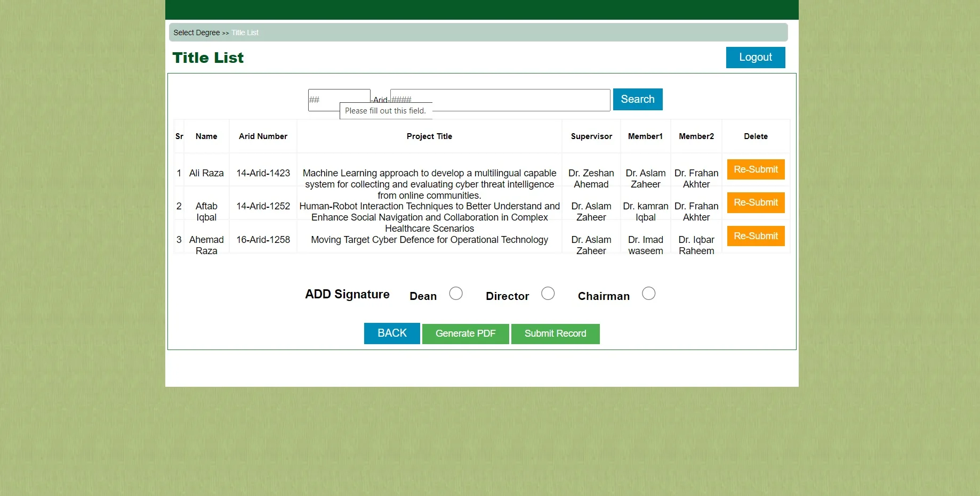The height and width of the screenshot is (496, 980).
Task: Re-Submit Ali Raza's record
Action: click(756, 169)
